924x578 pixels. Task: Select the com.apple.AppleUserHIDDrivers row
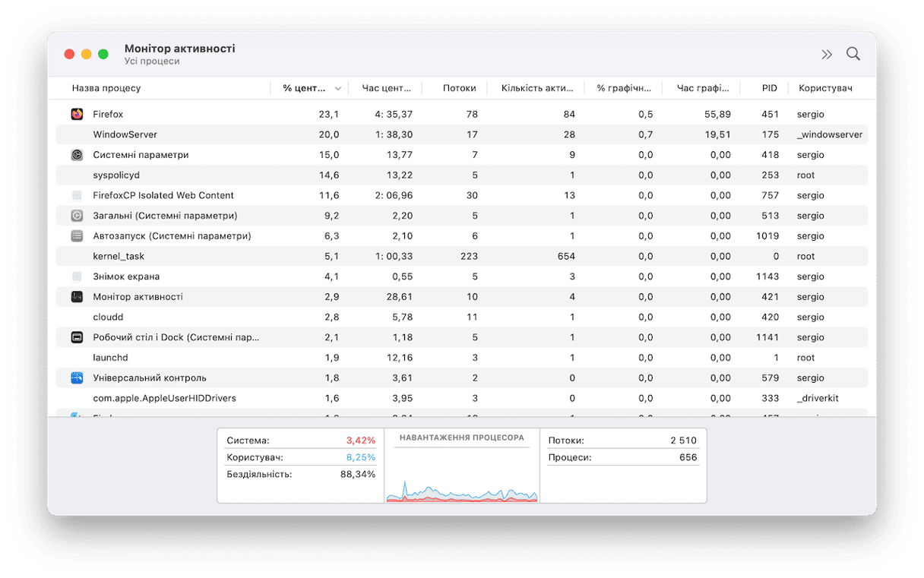[462, 399]
